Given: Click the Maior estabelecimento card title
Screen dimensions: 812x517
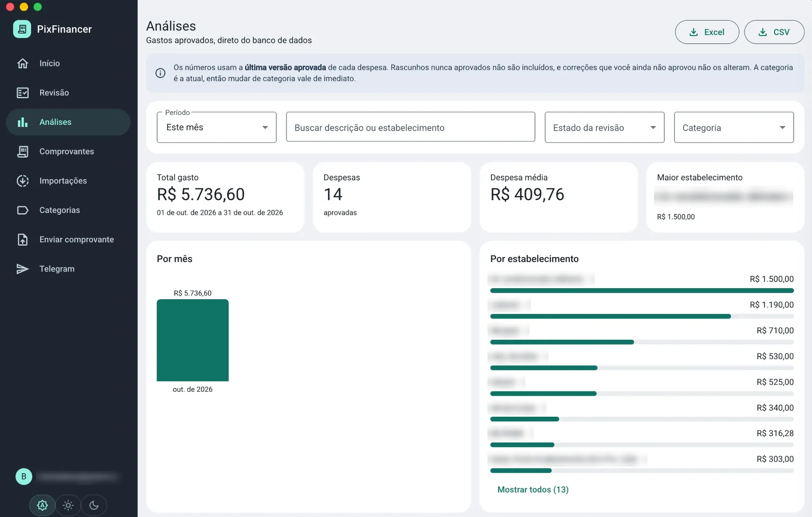Looking at the screenshot, I should coord(700,178).
